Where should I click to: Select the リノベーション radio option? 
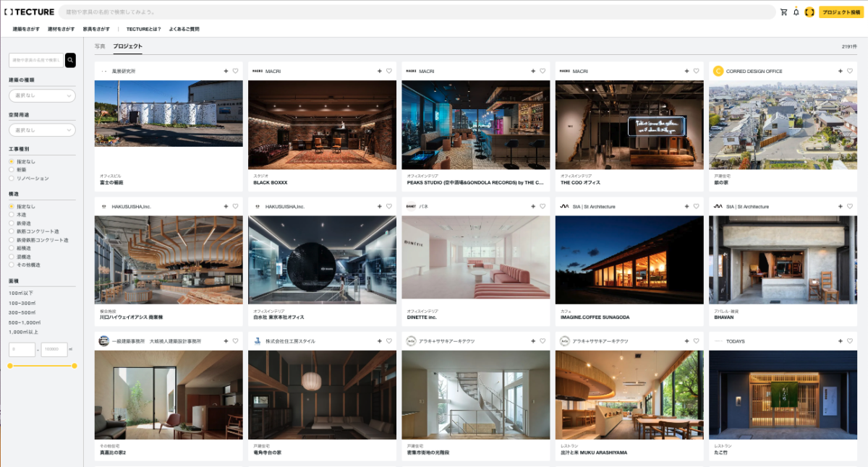(x=12, y=178)
